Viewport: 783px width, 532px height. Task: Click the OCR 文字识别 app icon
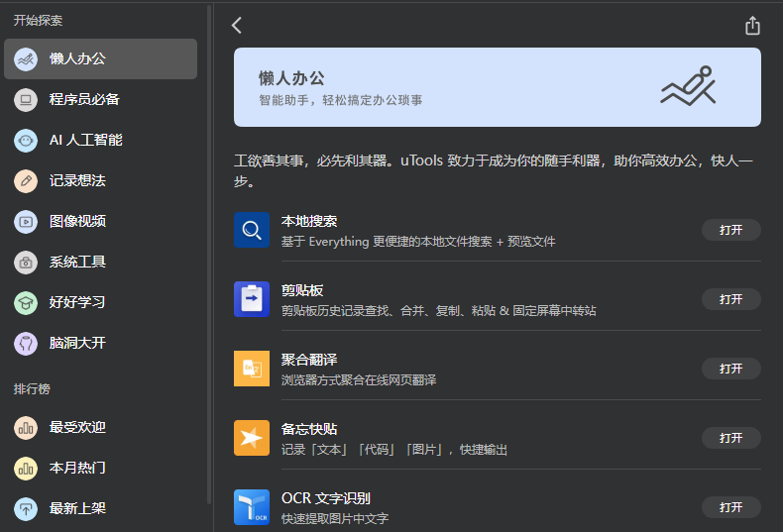coord(252,507)
